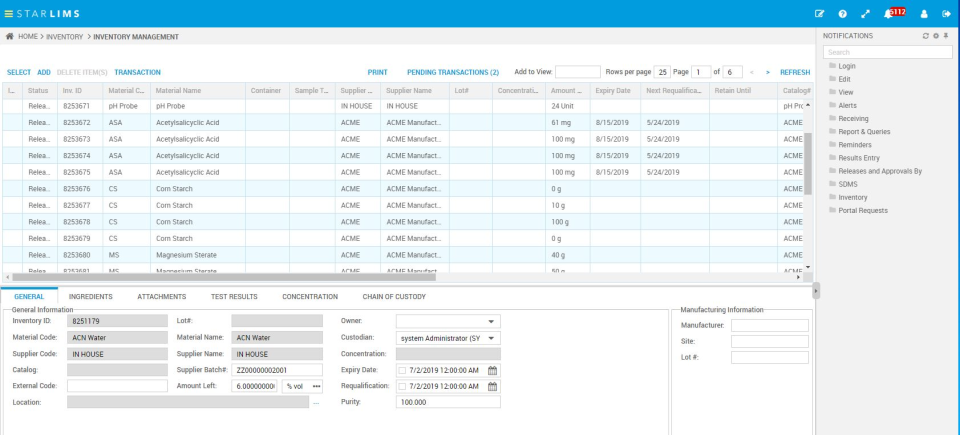Image resolution: width=960 pixels, height=435 pixels.
Task: Click the user profile icon
Action: (x=923, y=14)
